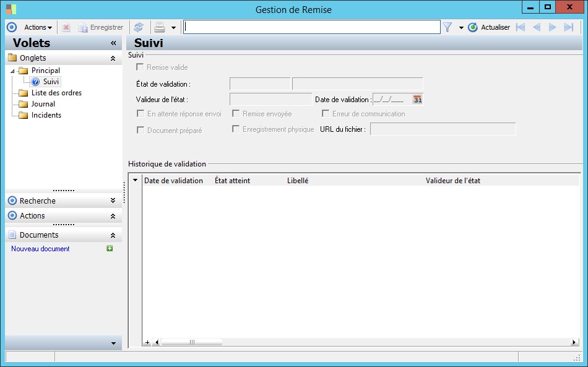
Task: Open the bottom dropdown arrow of Volets panel
Action: pyautogui.click(x=114, y=343)
